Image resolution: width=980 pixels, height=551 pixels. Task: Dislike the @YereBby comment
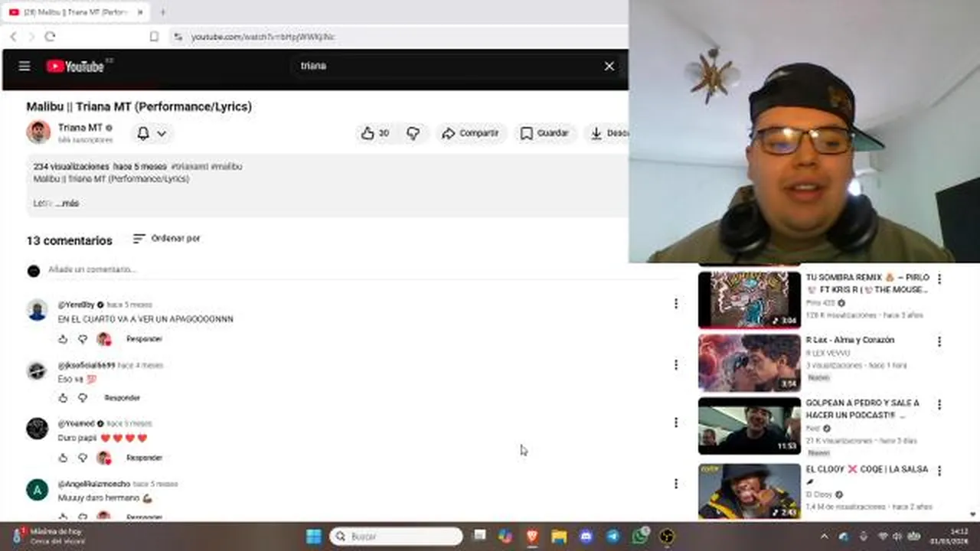click(83, 339)
